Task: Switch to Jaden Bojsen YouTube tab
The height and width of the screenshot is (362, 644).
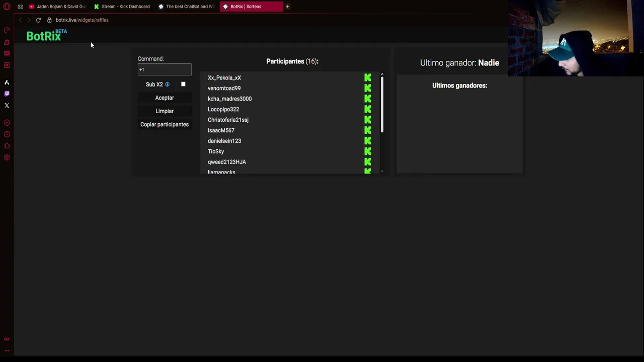Action: [x=57, y=7]
